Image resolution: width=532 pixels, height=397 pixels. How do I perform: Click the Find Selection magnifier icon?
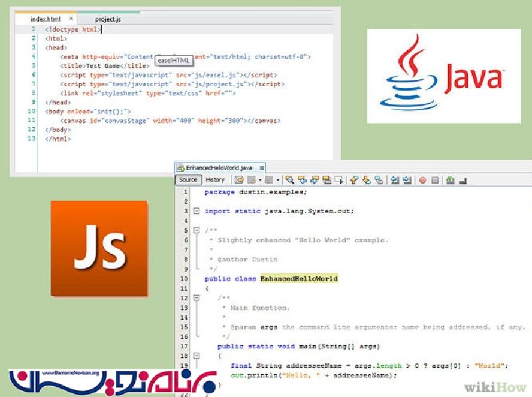tap(290, 180)
